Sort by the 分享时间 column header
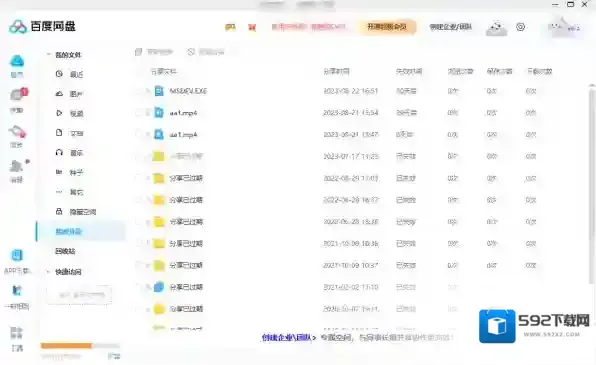Image resolution: width=596 pixels, height=365 pixels. click(x=337, y=71)
